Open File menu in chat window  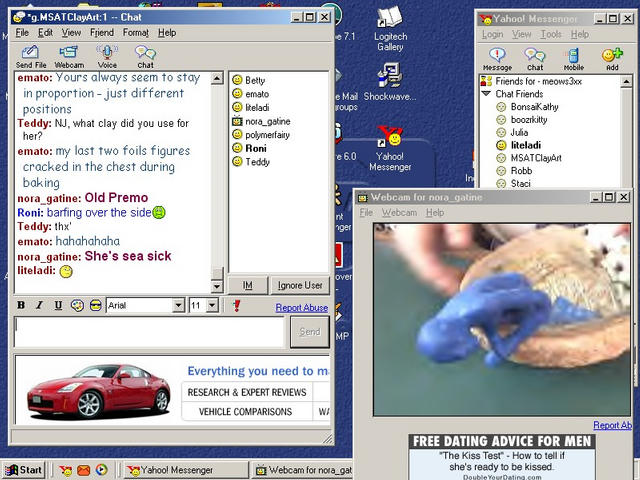click(22, 33)
